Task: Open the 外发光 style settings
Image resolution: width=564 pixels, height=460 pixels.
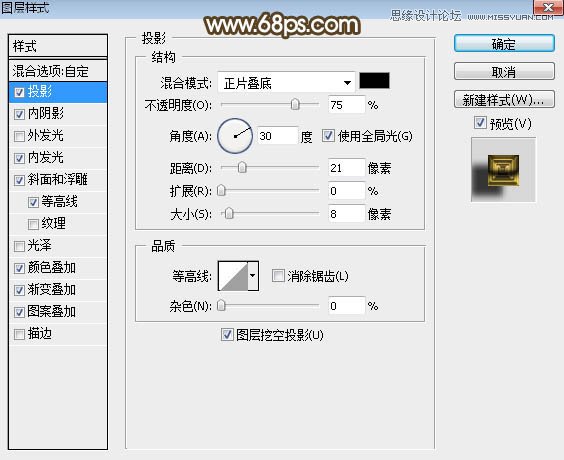Action: click(46, 136)
